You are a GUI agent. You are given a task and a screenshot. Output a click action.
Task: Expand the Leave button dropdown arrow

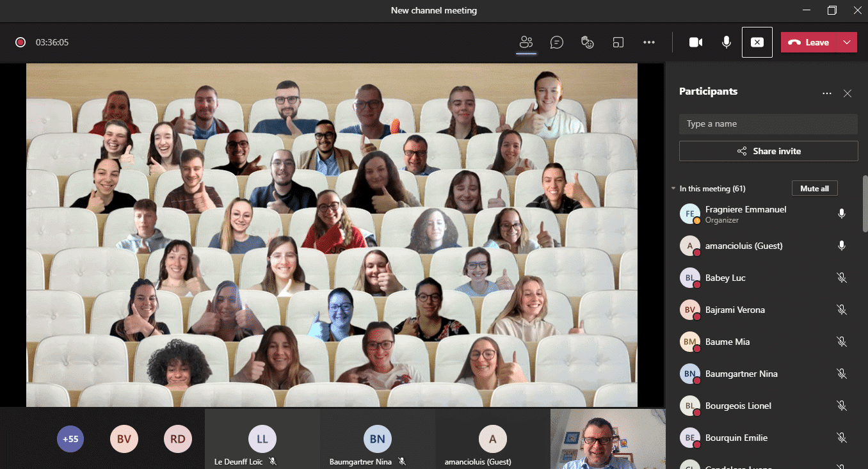coord(847,42)
